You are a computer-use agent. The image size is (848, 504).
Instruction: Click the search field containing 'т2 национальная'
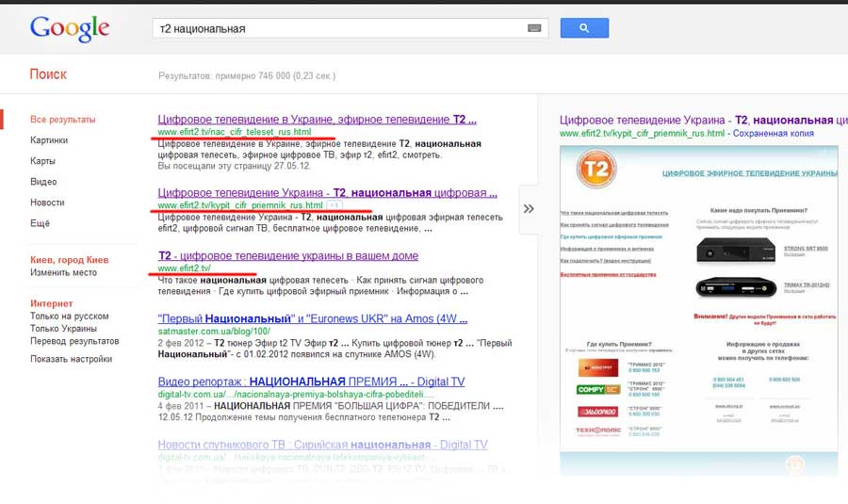click(x=350, y=28)
